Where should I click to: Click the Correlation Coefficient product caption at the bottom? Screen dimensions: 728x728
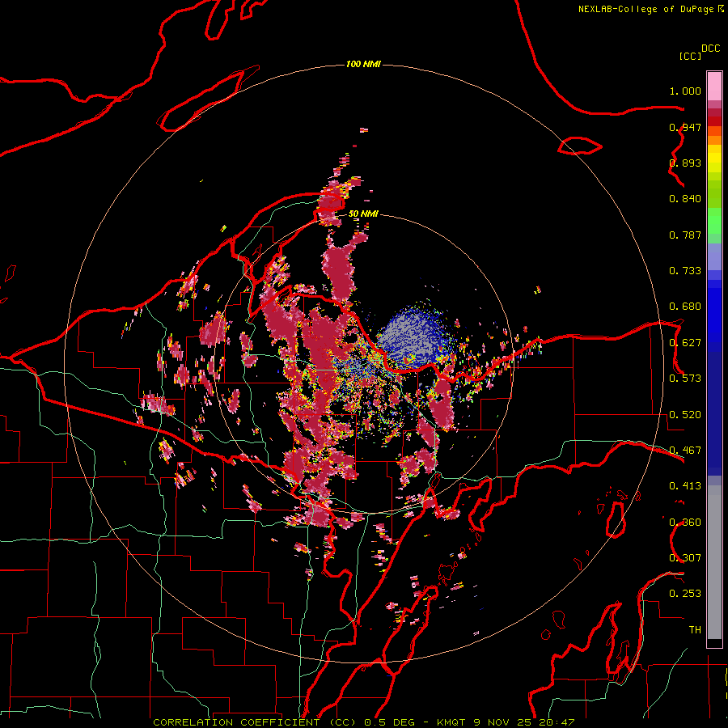point(363,722)
